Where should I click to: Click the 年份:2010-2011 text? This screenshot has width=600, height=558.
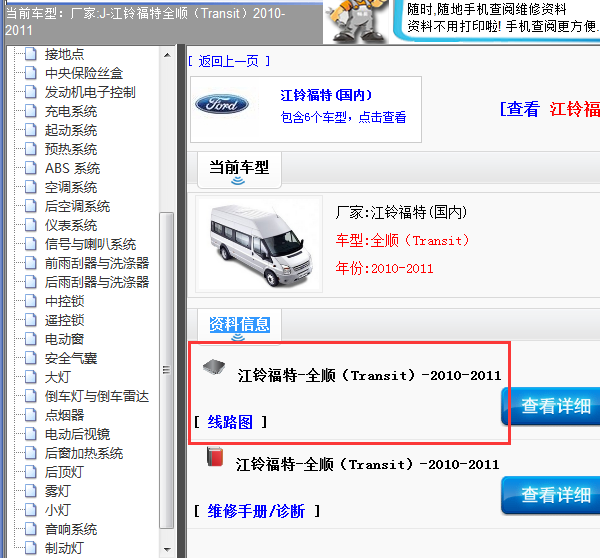click(x=385, y=268)
